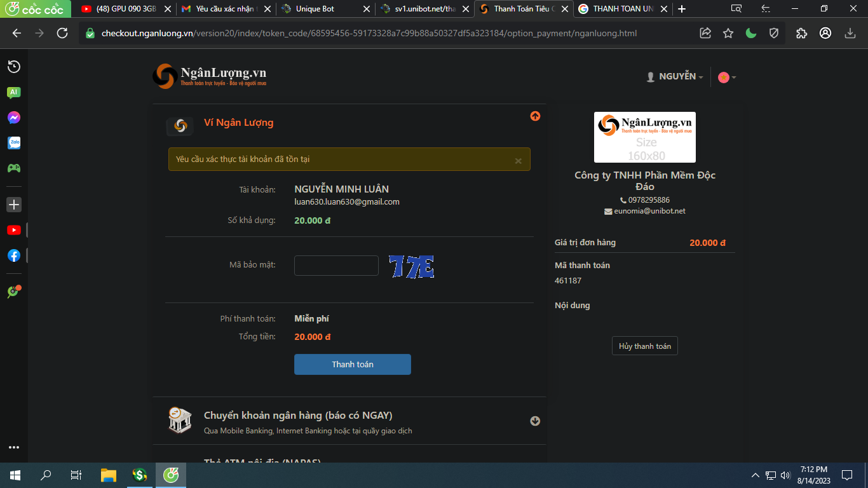Select the payment code 461187
Image resolution: width=868 pixels, height=488 pixels.
(x=568, y=280)
